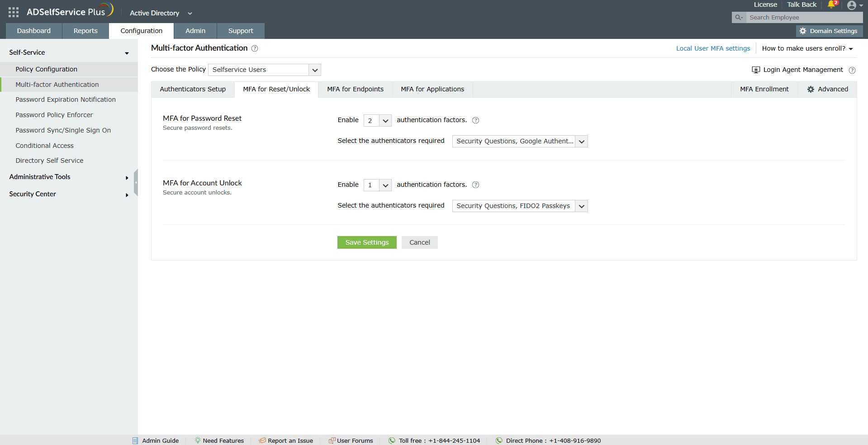Click the notification bell icon
The image size is (868, 445).
tap(831, 5)
